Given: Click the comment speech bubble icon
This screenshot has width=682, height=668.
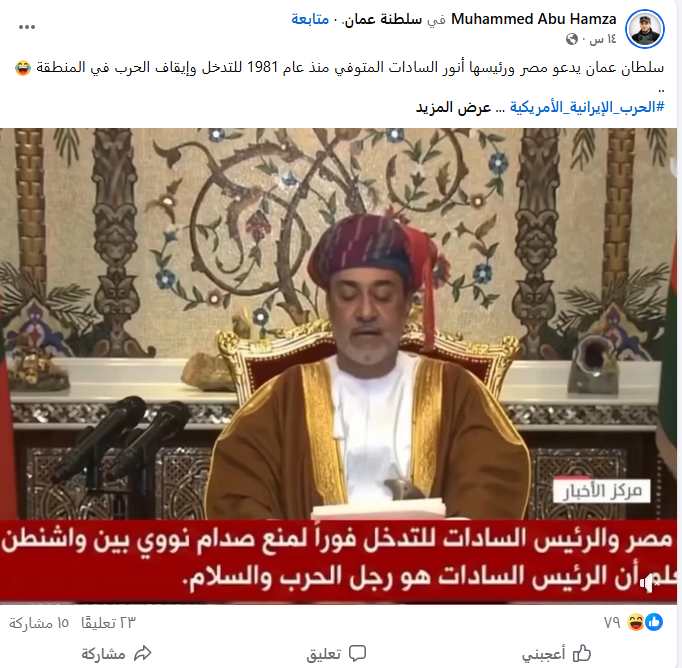Looking at the screenshot, I should [358, 653].
